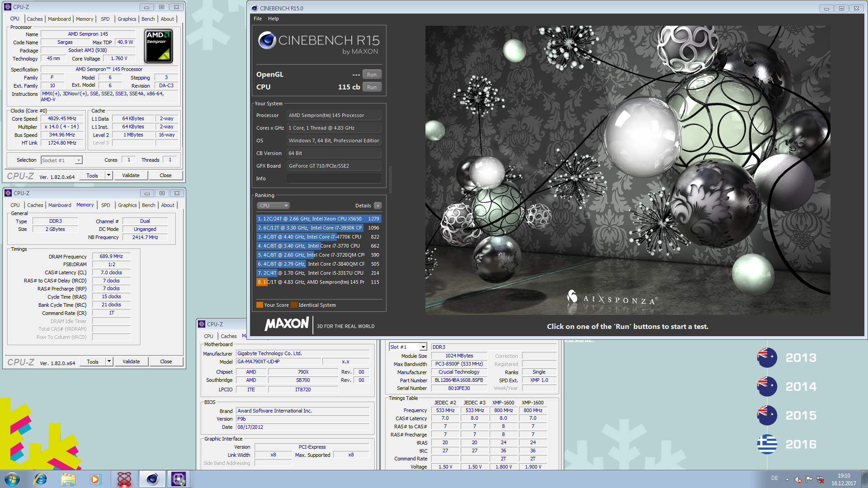Click the red atom-shaped taskbar app icon

coord(124,479)
